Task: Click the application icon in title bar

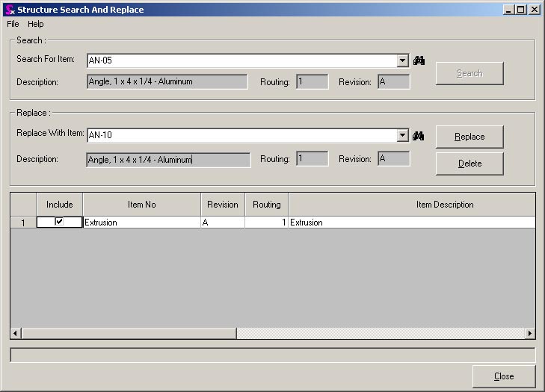Action: click(x=9, y=10)
